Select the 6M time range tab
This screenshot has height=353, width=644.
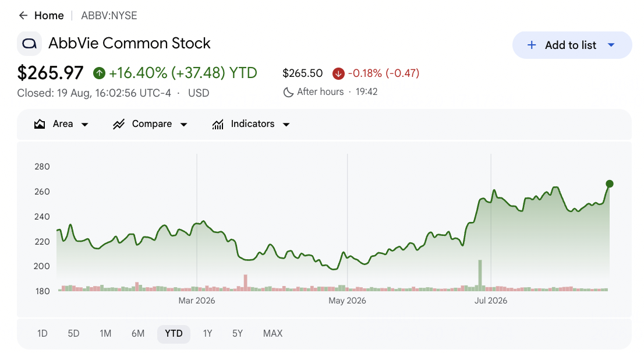pyautogui.click(x=138, y=334)
